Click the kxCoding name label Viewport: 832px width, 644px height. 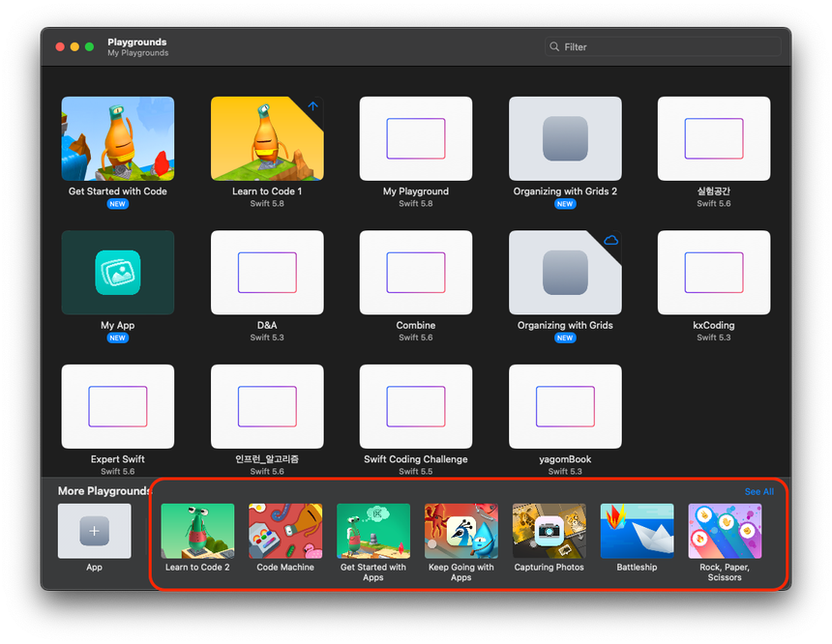click(714, 325)
